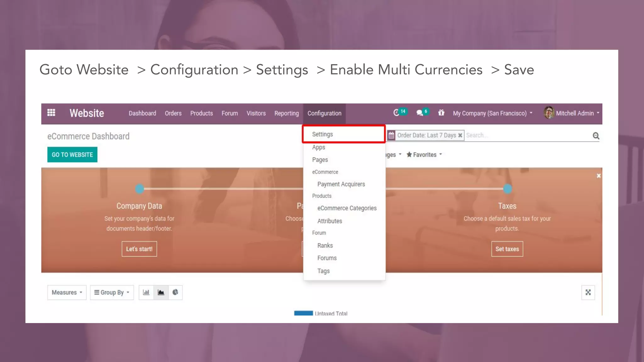Select Forums menu entry
644x362 pixels.
[x=344, y=258]
